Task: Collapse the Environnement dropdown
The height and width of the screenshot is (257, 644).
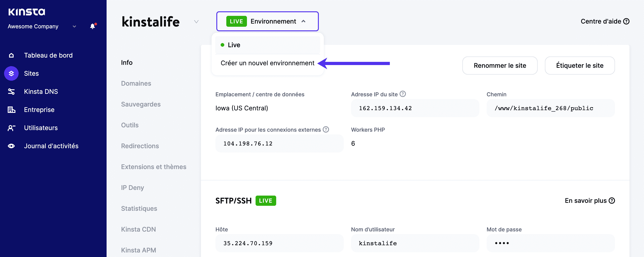Action: [x=304, y=21]
